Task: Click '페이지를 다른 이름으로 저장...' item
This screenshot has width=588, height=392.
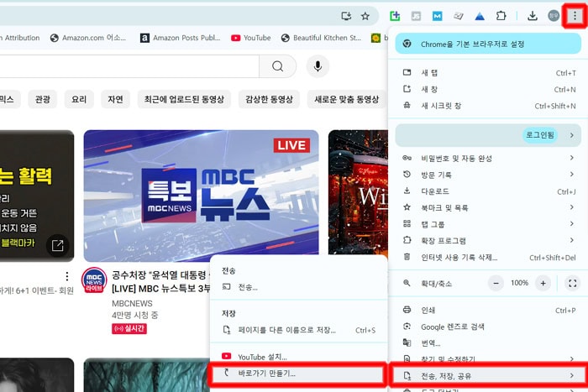Action: click(x=298, y=330)
